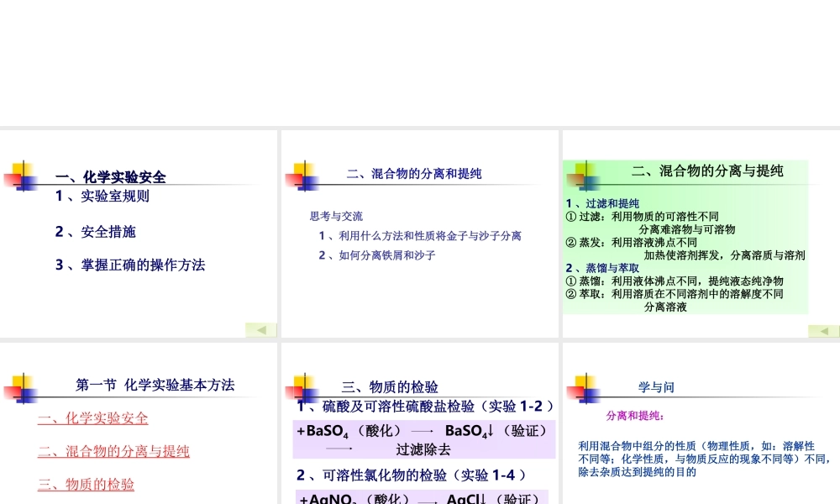Viewport: 840px width, 504px height.
Task: Click the line 分离难溶物与可溶物
Action: click(x=687, y=230)
